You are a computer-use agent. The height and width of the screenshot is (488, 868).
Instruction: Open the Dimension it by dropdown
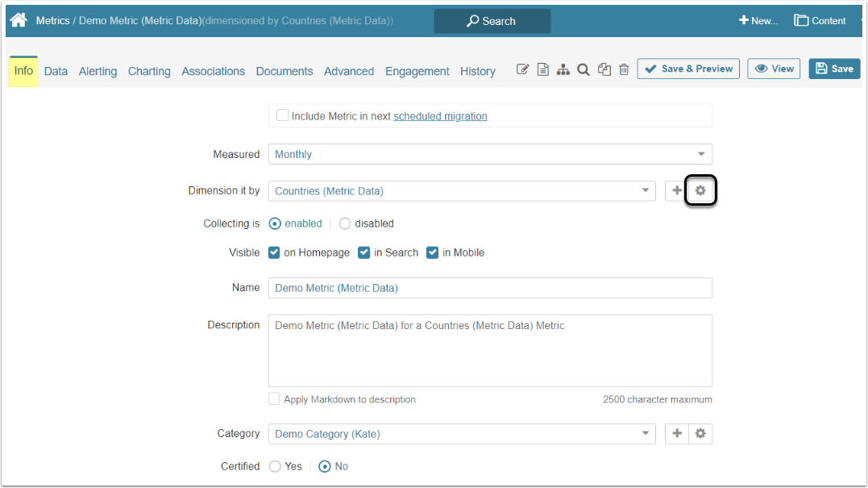(x=461, y=191)
